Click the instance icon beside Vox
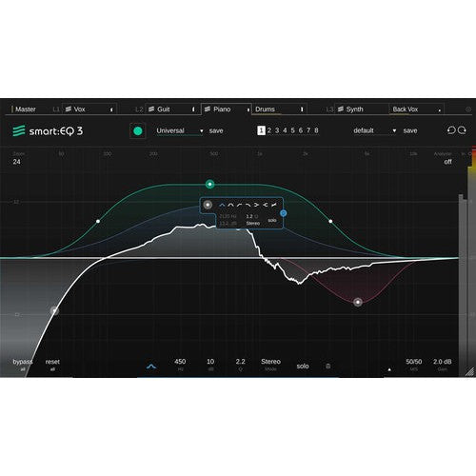Viewport: 476px width, 476px height. tap(69, 109)
